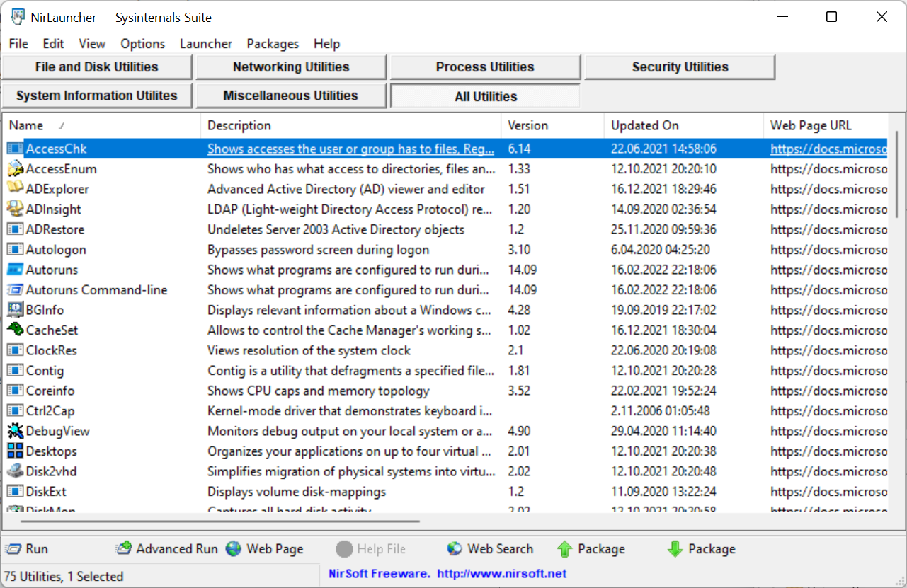Sort list by Name column header
Image resolution: width=907 pixels, height=588 pixels.
coord(101,125)
